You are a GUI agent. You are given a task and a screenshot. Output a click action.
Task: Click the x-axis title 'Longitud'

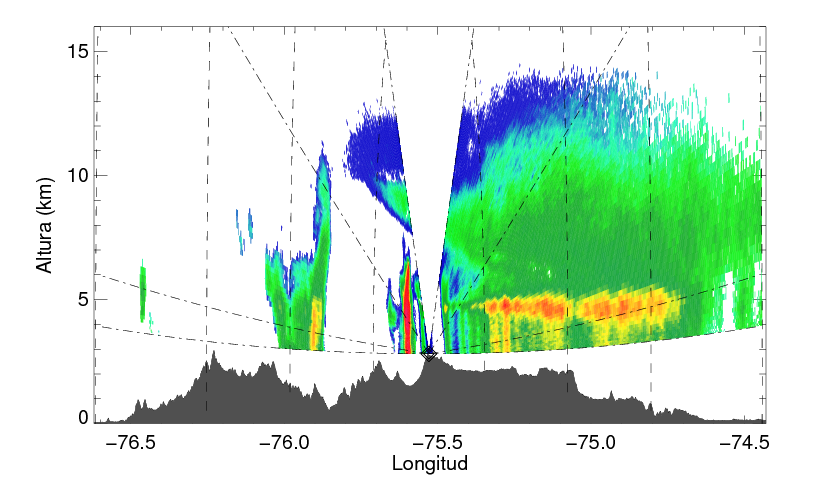430,463
